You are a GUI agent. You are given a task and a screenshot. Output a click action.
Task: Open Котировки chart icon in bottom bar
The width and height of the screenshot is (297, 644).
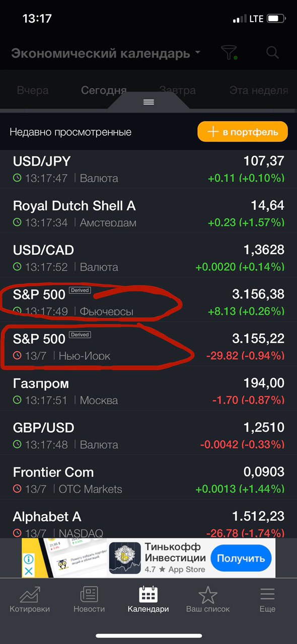(30, 595)
